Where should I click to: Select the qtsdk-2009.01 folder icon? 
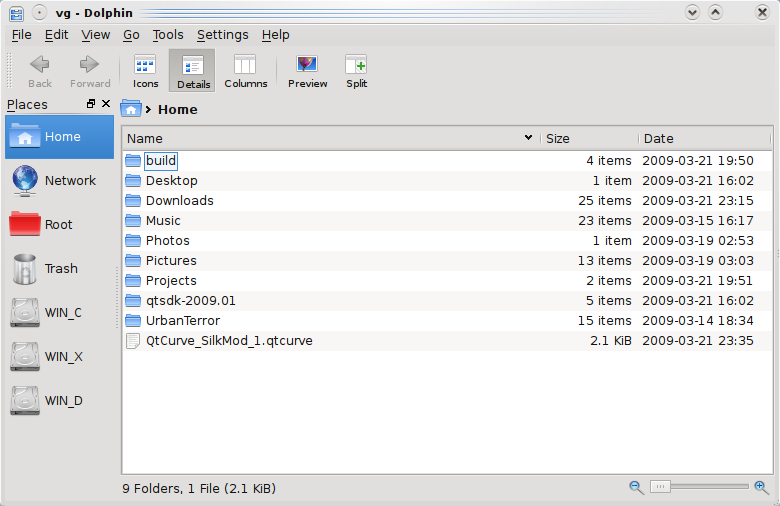tap(133, 301)
